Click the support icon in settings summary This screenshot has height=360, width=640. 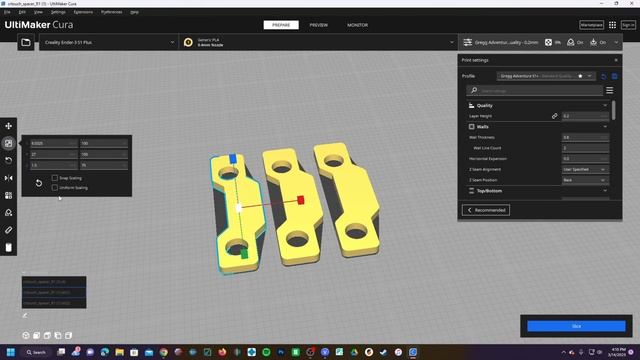571,42
